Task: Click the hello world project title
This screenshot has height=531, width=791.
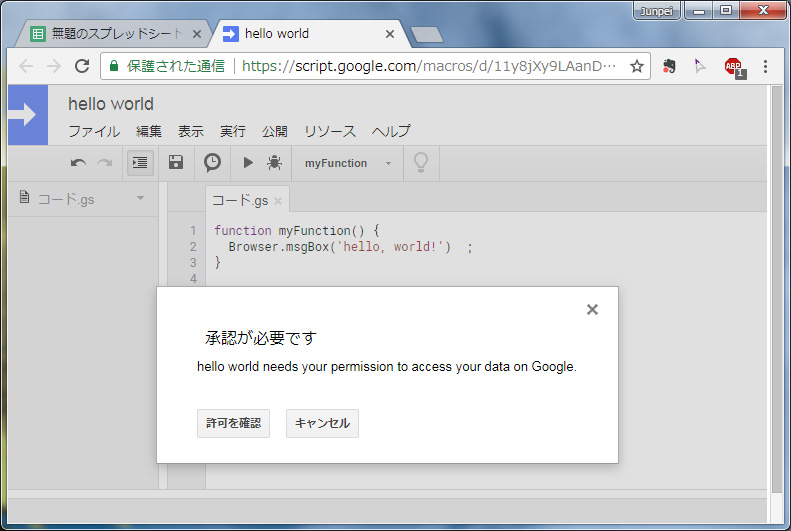Action: pyautogui.click(x=111, y=104)
